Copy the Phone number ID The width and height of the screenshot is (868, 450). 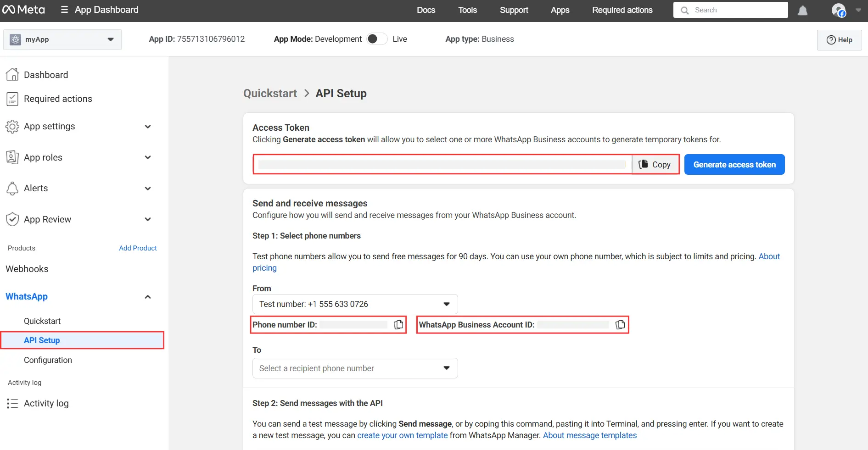click(x=398, y=325)
